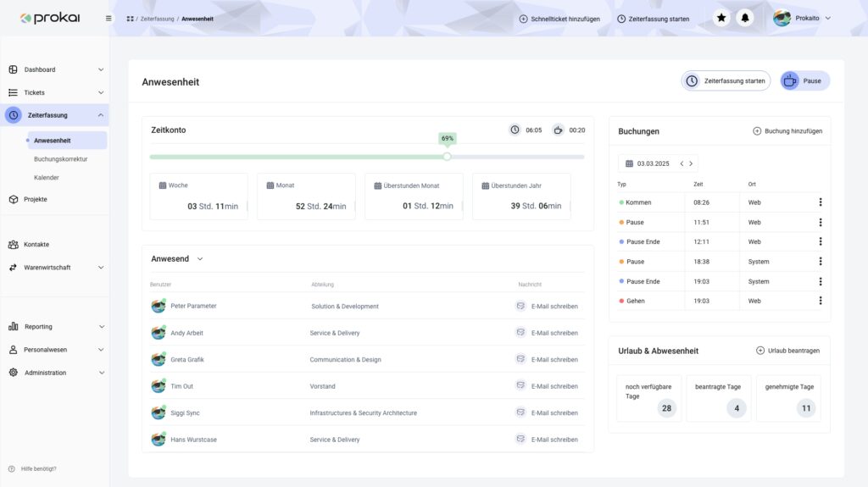868x487 pixels.
Task: Open Buchungskorrektur in the sidebar
Action: [x=60, y=158]
